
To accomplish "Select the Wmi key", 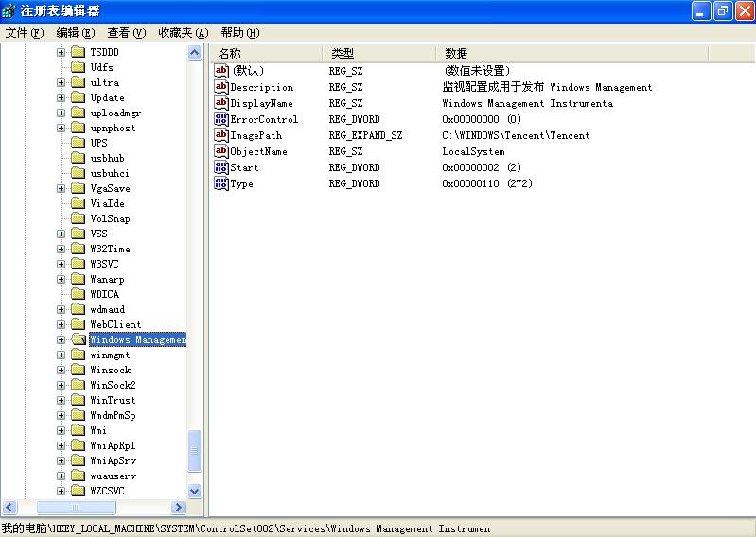I will pos(98,430).
